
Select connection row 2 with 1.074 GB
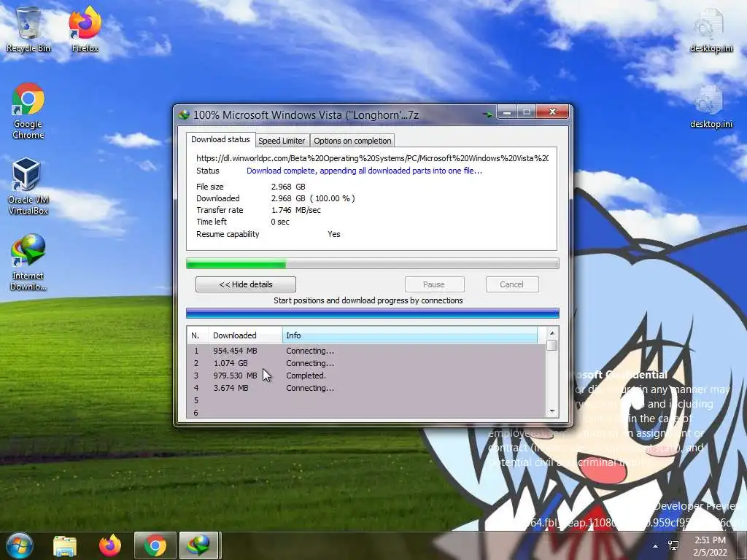click(366, 363)
